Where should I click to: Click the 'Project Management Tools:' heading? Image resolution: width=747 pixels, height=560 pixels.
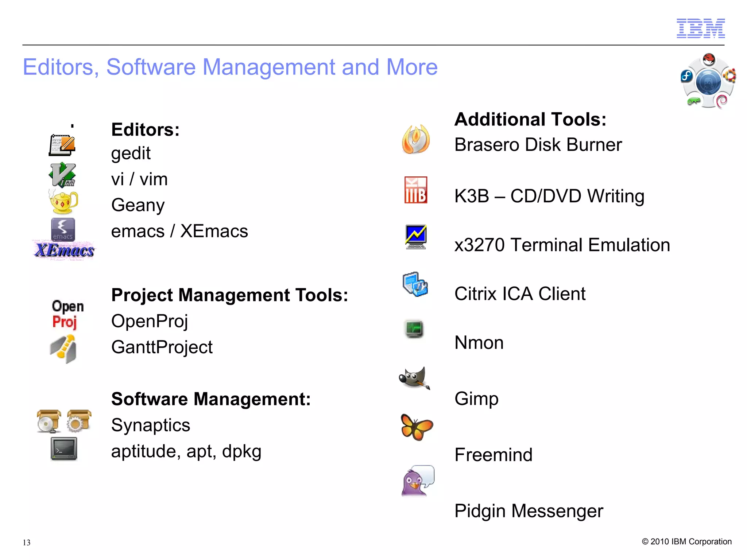click(230, 295)
